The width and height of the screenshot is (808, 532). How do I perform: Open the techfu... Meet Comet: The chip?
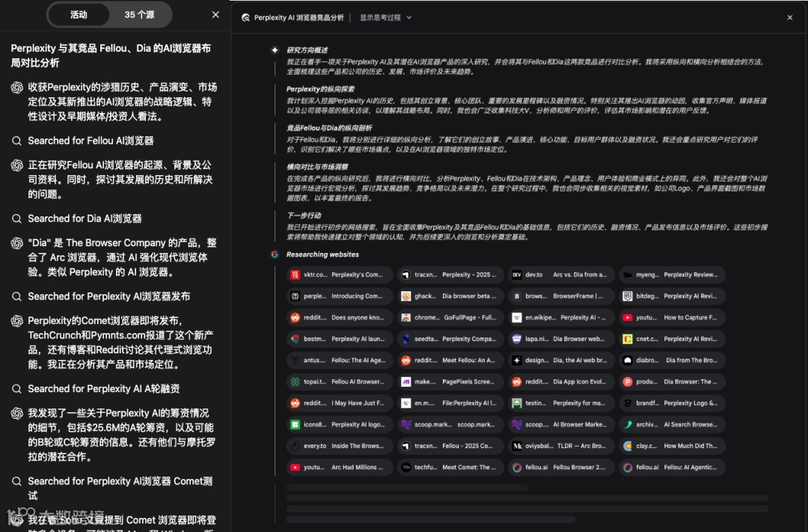pyautogui.click(x=450, y=467)
